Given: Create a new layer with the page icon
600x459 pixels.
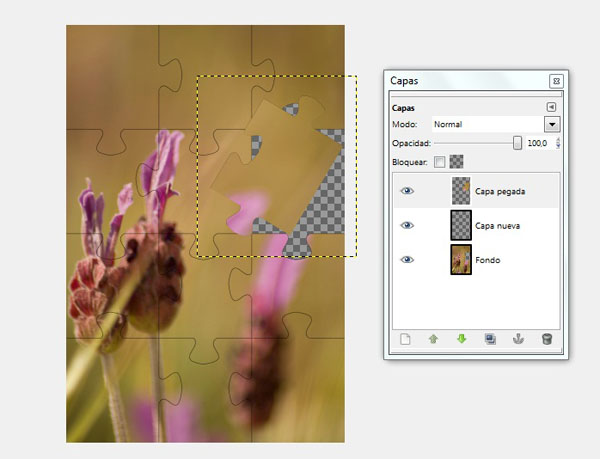Looking at the screenshot, I should 405,339.
